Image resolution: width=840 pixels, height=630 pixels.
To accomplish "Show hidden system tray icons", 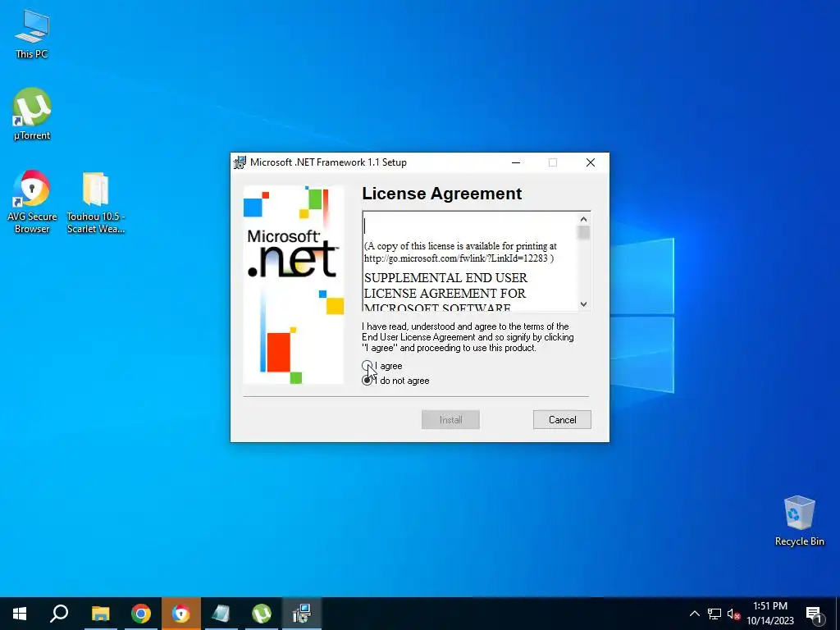I will click(694, 614).
